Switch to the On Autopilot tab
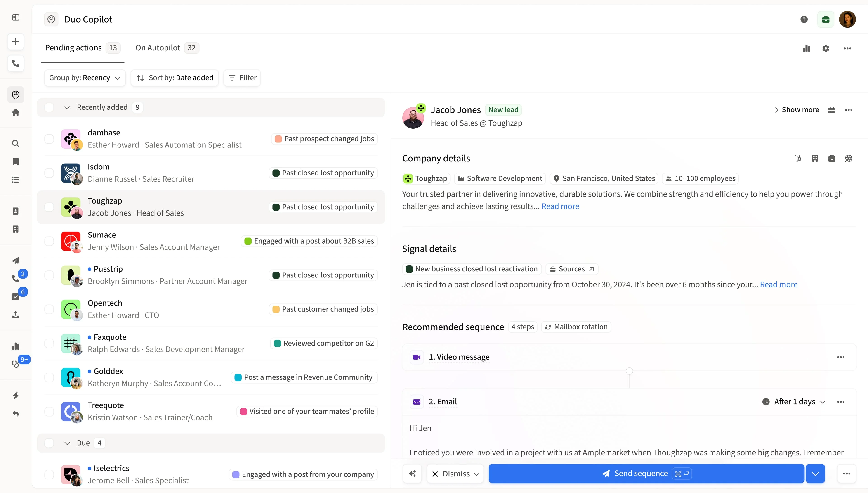Image resolution: width=868 pixels, height=493 pixels. [158, 48]
